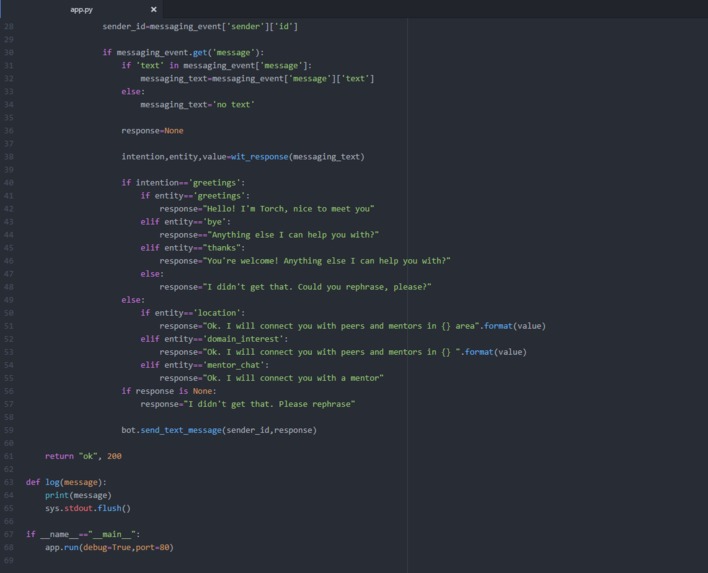Click line number 61 in gutter
This screenshot has width=708, height=573.
coord(9,456)
